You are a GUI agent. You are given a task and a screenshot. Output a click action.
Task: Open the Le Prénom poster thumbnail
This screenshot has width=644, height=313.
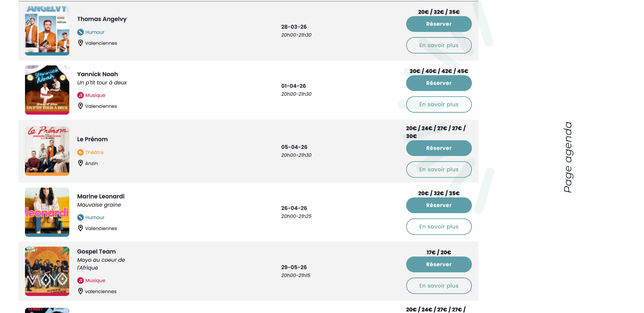pyautogui.click(x=47, y=151)
